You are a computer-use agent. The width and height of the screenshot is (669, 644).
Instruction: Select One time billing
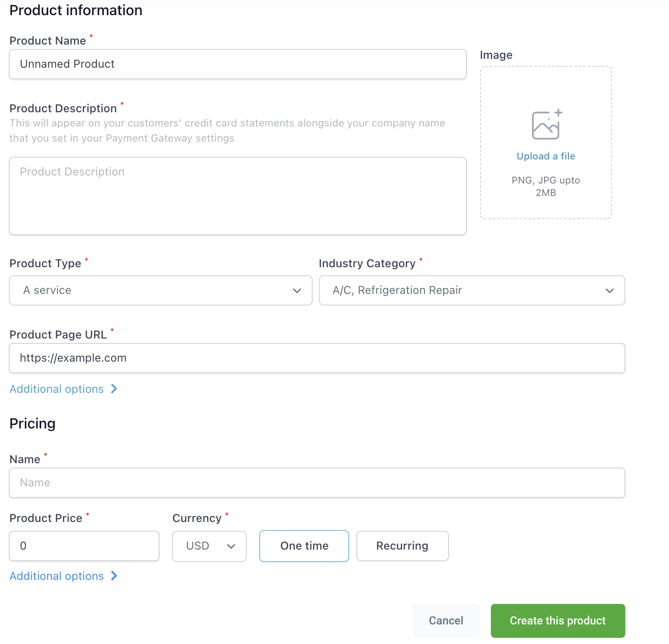(x=304, y=546)
